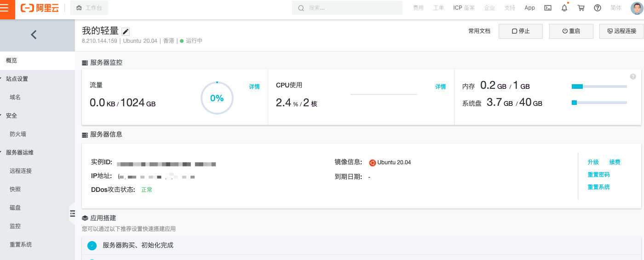The height and width of the screenshot is (260, 644).
Task: Collapse the 站点设置 sidebar section
Action: pos(17,79)
